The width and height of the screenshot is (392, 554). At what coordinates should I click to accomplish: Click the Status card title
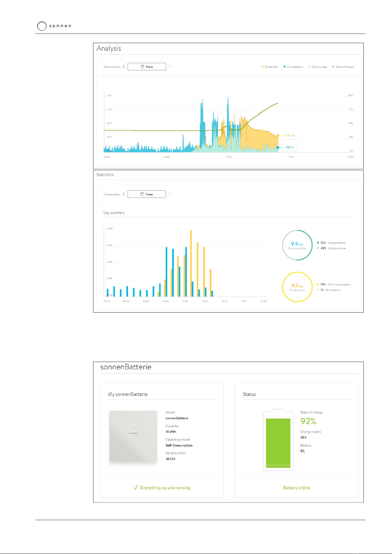click(x=249, y=394)
